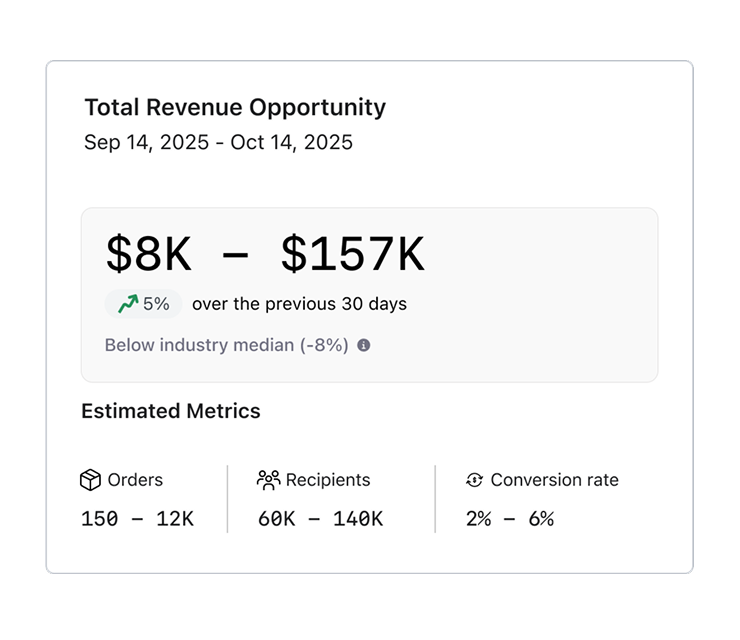
Task: Click the '2% – 6%' conversion value
Action: pos(510,519)
